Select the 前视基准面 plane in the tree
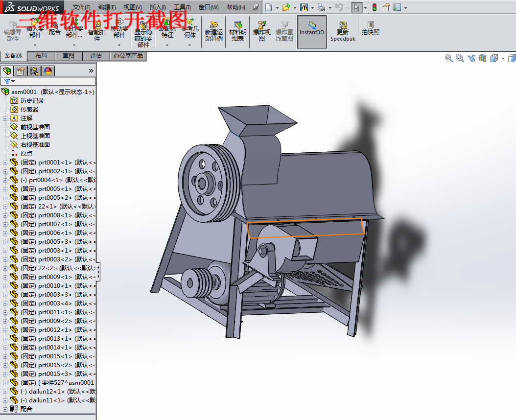This screenshot has width=516, height=420. pyautogui.click(x=35, y=127)
